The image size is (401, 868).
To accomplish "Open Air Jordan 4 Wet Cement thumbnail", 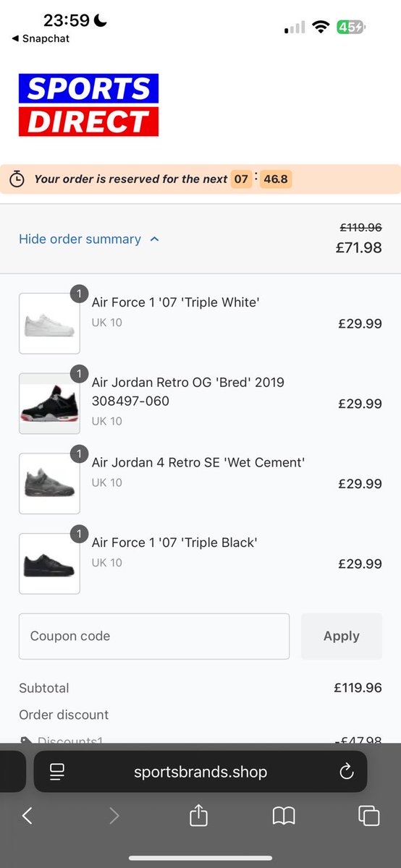I will pos(49,484).
